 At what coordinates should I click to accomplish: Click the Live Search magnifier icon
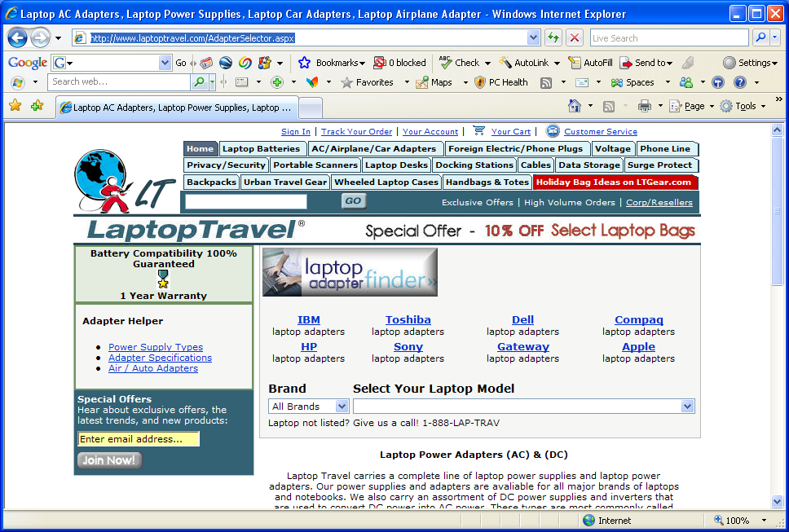click(x=760, y=37)
